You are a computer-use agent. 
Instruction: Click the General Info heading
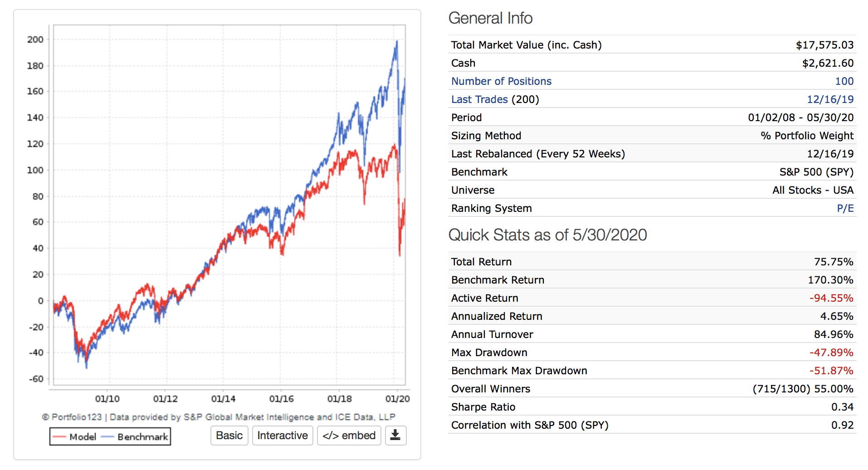pos(490,18)
